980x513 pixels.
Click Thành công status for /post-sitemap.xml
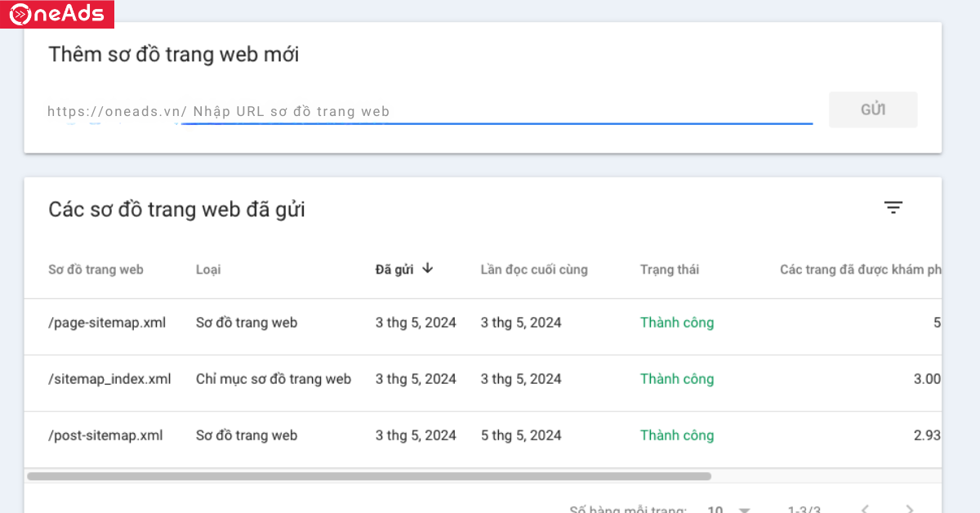tap(676, 435)
